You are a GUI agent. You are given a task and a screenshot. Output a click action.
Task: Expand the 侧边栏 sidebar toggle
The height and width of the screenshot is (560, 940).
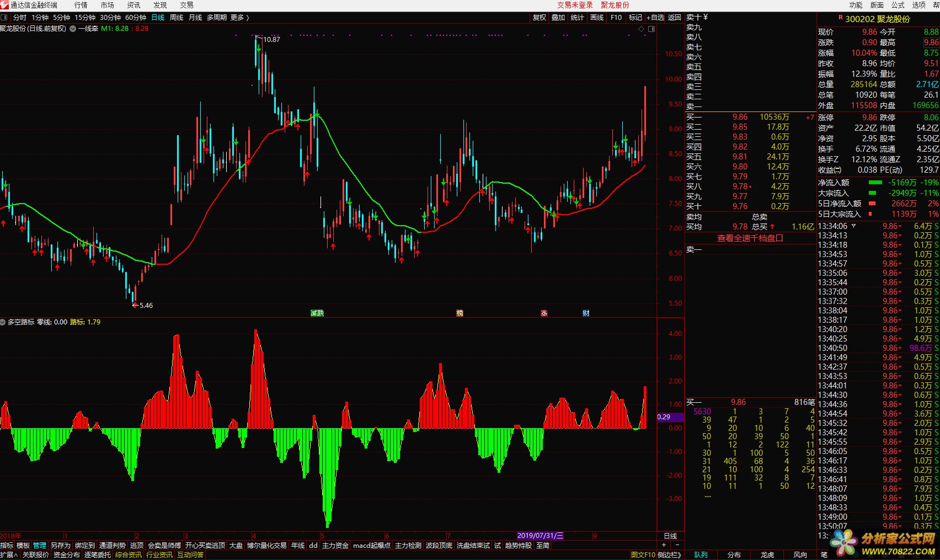670,554
